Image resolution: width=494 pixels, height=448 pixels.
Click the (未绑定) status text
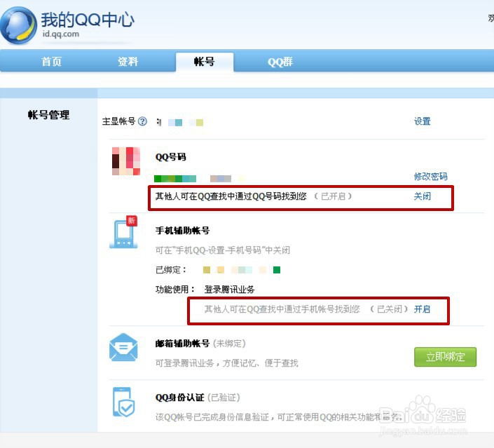pos(229,344)
